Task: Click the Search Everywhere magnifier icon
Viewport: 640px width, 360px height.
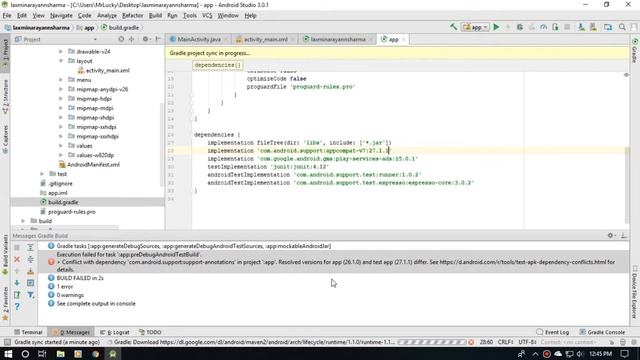Action: (x=622, y=27)
